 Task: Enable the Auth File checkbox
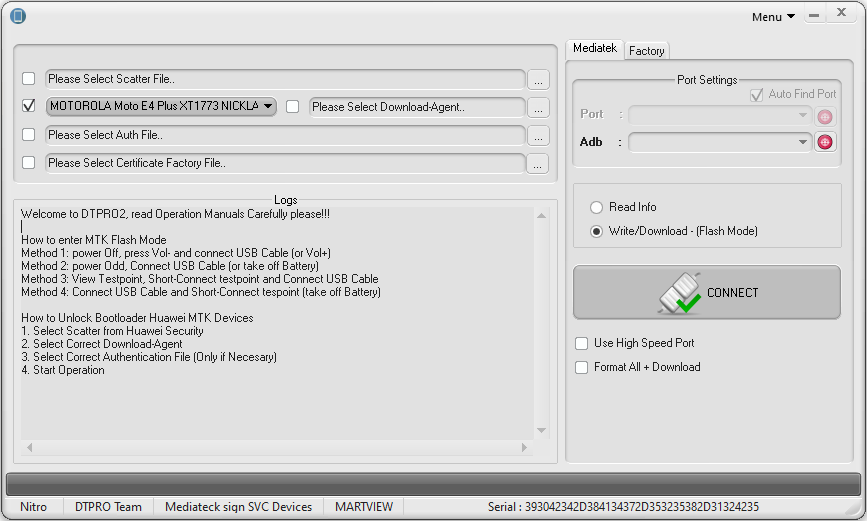(x=28, y=134)
